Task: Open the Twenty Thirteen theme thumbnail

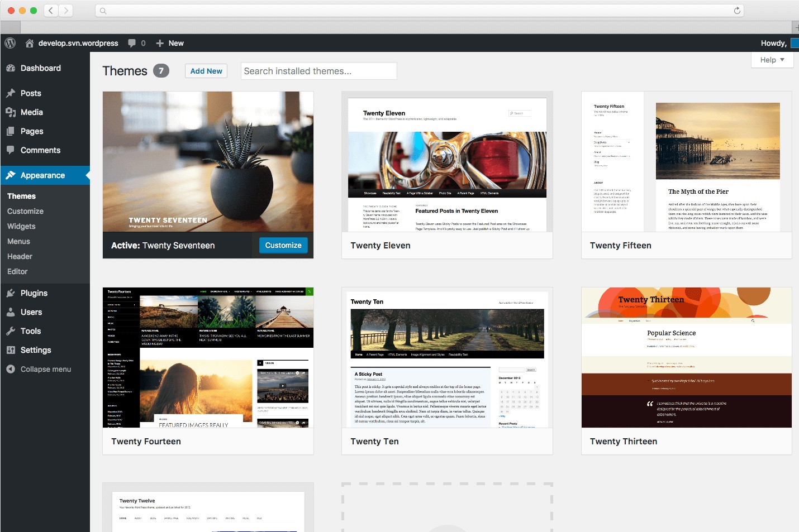Action: pos(687,358)
